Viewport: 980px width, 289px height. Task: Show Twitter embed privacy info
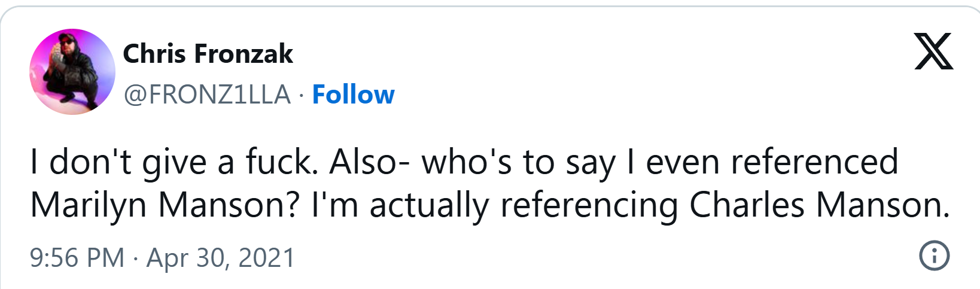tap(933, 255)
